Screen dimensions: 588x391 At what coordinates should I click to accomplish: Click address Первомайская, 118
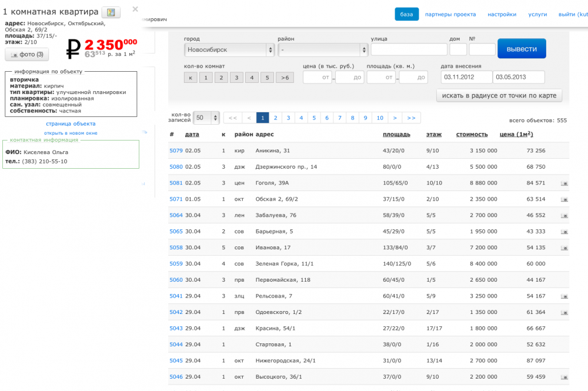(283, 280)
